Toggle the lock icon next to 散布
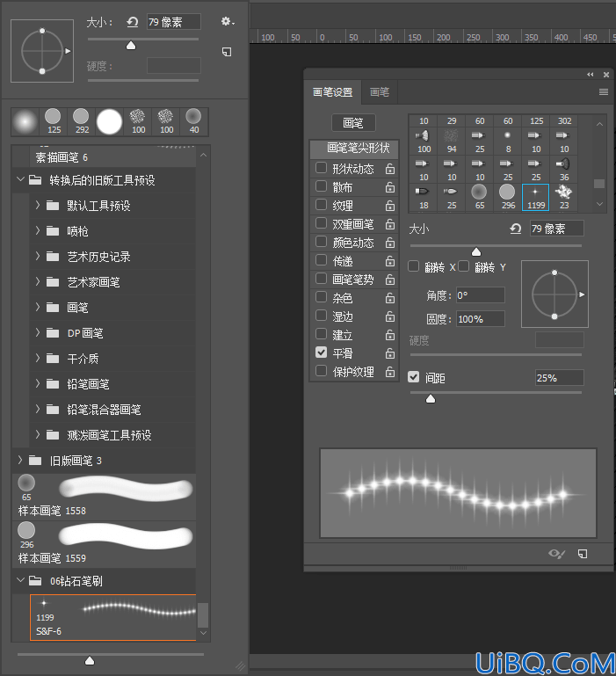The image size is (616, 676). (x=389, y=187)
